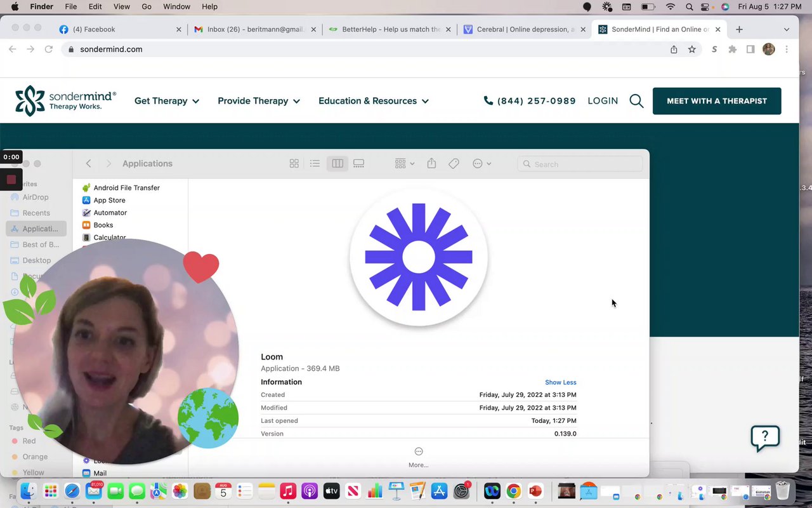
Task: Expand Education & Resources dropdown
Action: point(374,101)
